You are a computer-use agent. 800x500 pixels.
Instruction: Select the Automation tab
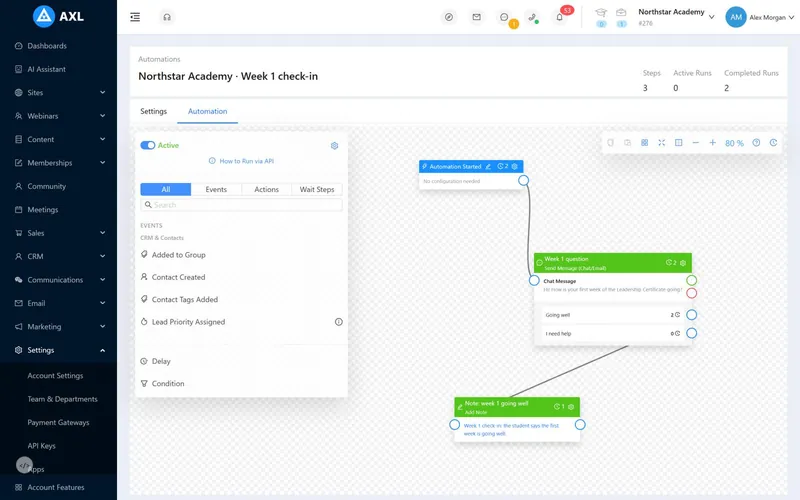[208, 111]
